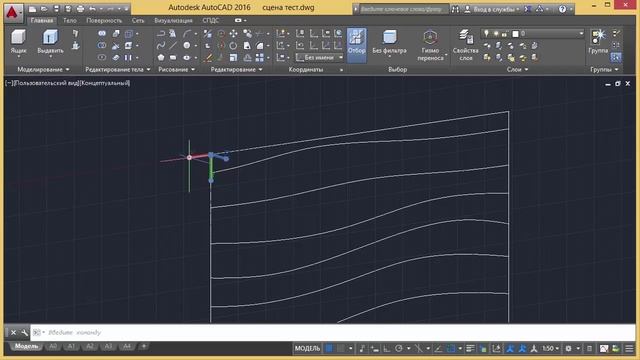The image size is (640, 360).
Task: Switch to the СПДС ribbon tab
Action: pyautogui.click(x=211, y=20)
